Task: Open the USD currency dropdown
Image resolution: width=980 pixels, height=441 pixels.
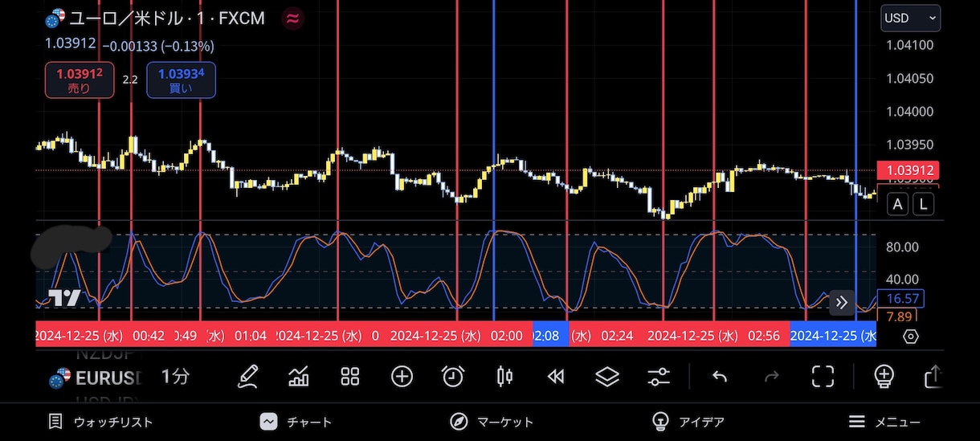Action: tap(910, 18)
